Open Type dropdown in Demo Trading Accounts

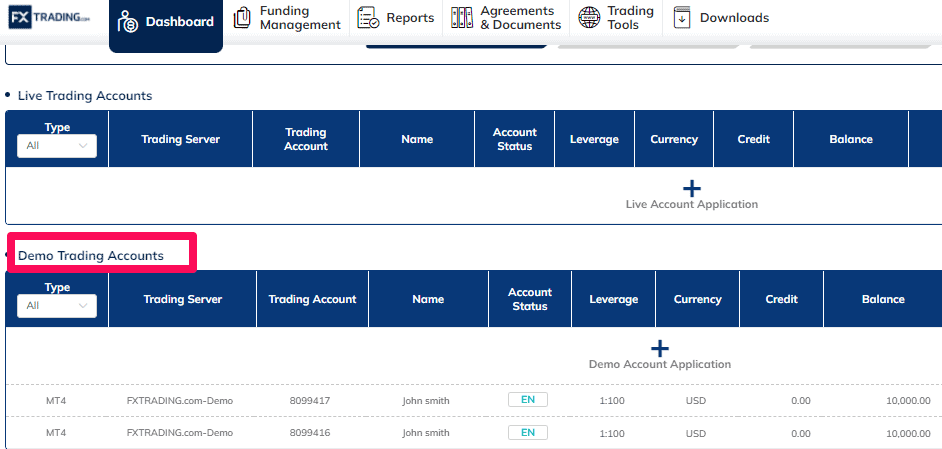click(x=57, y=306)
